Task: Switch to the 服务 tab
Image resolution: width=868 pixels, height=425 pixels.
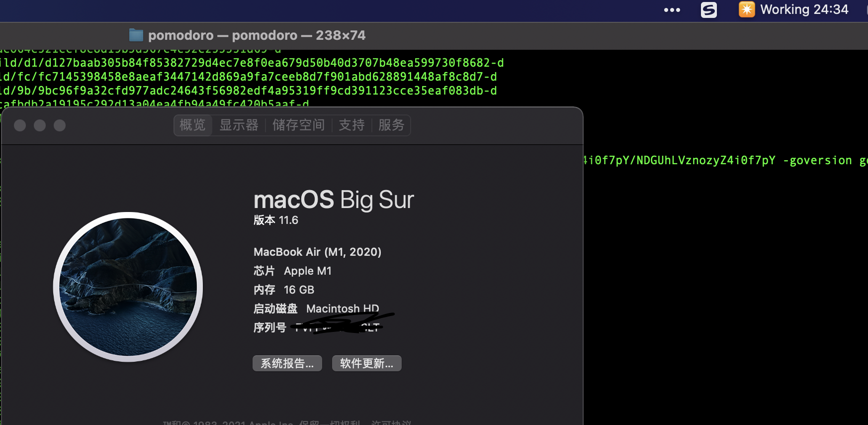Action: click(x=391, y=125)
